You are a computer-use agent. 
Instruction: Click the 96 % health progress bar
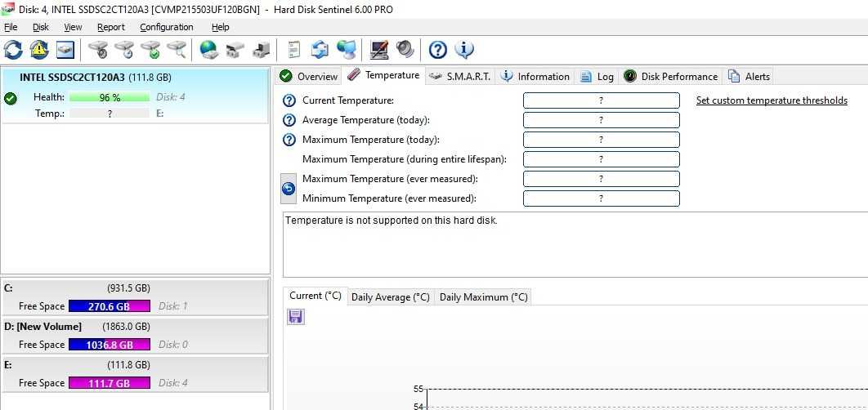tap(110, 97)
